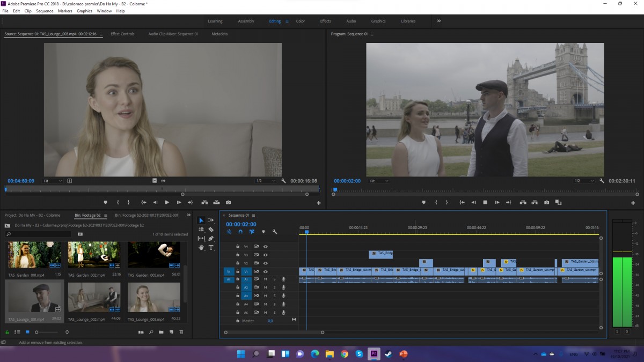Select the Type tool

(211, 248)
